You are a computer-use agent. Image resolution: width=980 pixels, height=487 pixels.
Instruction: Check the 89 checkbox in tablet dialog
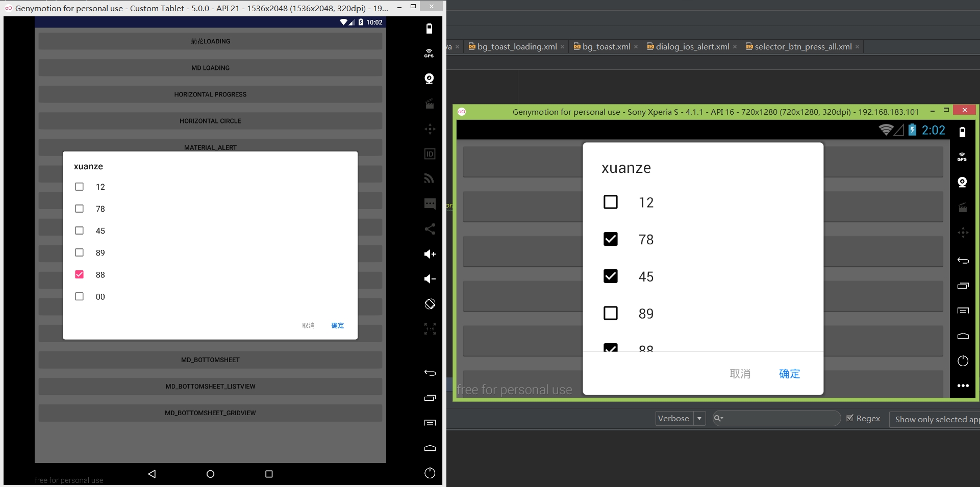coord(79,252)
